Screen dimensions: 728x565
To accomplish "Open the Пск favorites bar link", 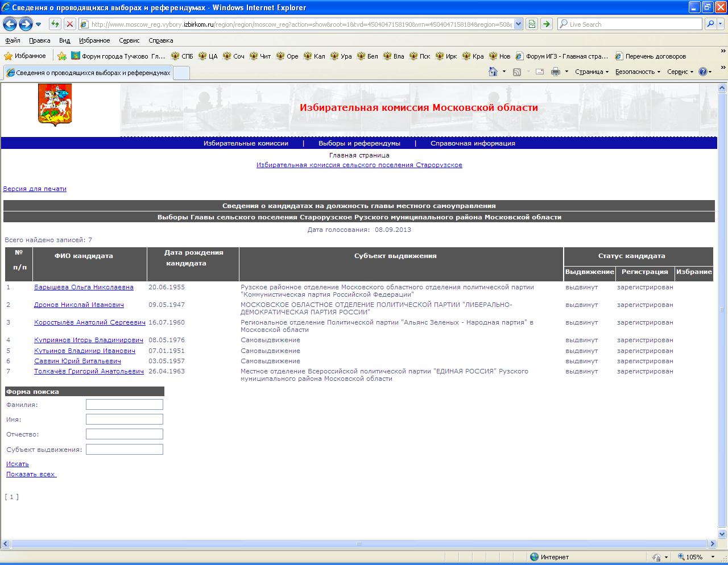I will pos(420,56).
